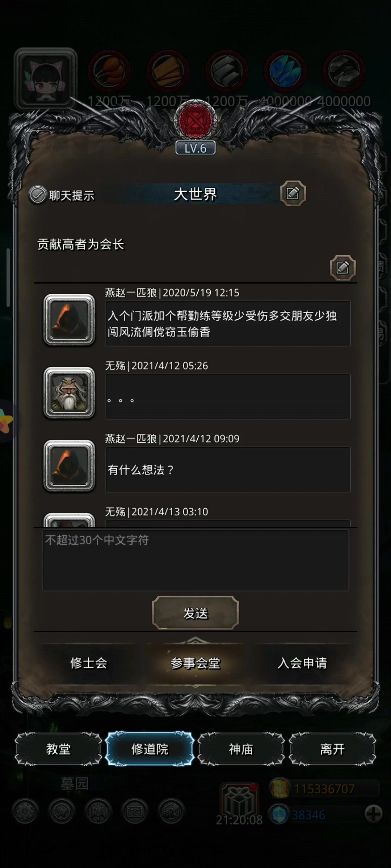Screen dimensions: 391x868
Task: Click the edit icon beside 大世界 title
Action: 293,193
